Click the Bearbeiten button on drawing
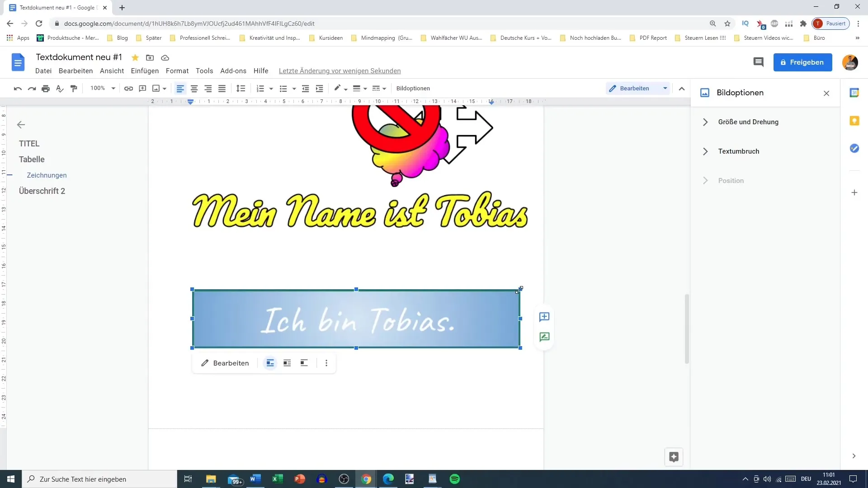 (226, 363)
